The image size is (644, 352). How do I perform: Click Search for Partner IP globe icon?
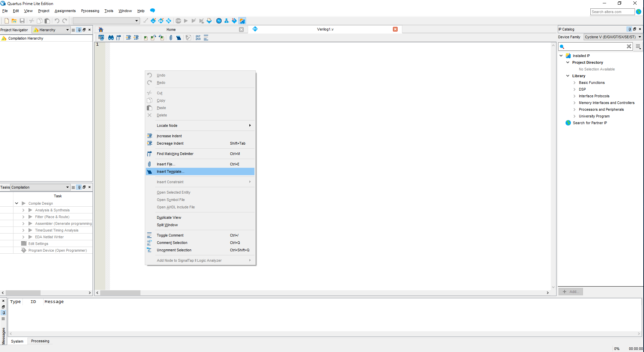(x=568, y=123)
